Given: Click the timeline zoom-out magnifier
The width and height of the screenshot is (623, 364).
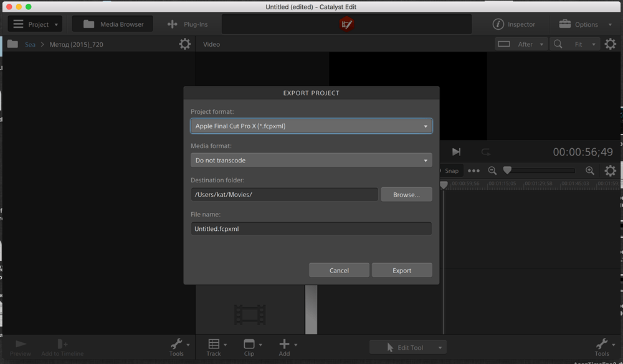Looking at the screenshot, I should click(492, 170).
